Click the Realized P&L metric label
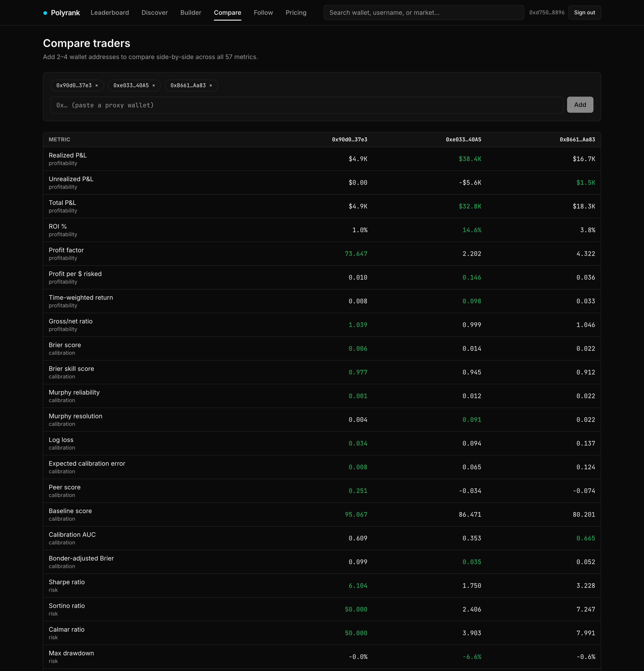Screen dimensions: 644x671 click(x=68, y=155)
